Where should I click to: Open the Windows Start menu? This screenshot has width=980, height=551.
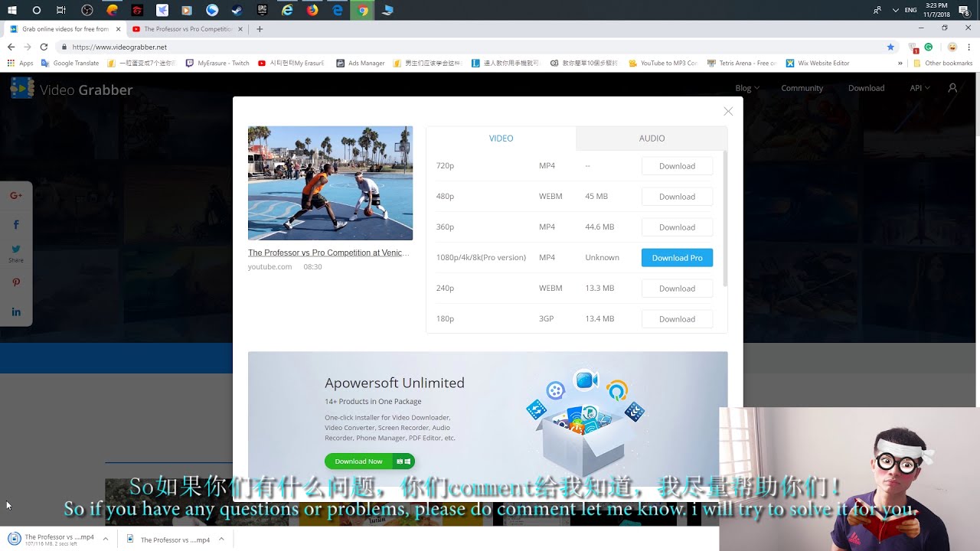pyautogui.click(x=11, y=10)
